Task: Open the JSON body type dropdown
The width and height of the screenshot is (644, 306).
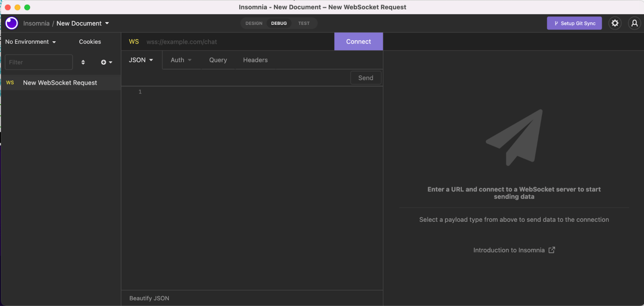Action: 141,60
